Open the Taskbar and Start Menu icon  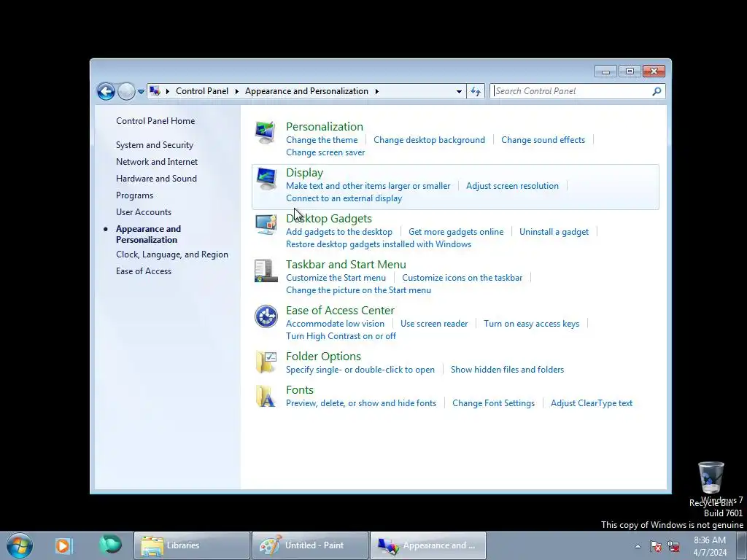[265, 271]
